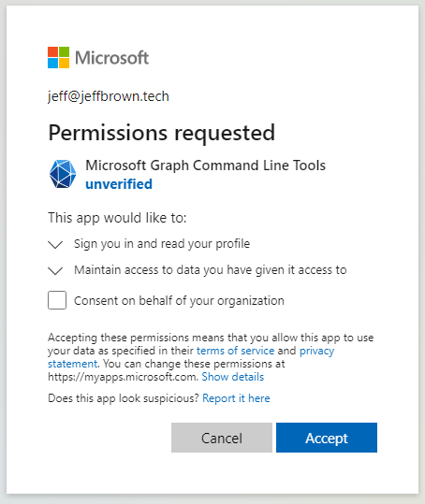Check Consent on behalf of your organization

(x=57, y=300)
